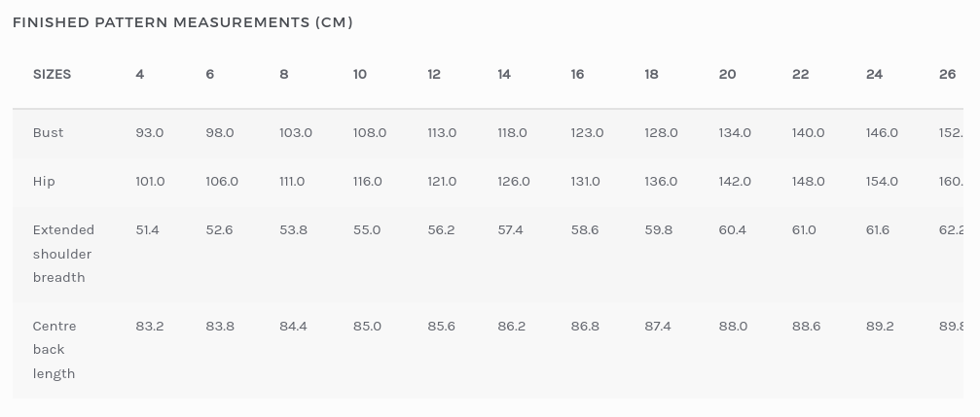The width and height of the screenshot is (980, 417).
Task: Click the Hip row label
Action: 44,181
